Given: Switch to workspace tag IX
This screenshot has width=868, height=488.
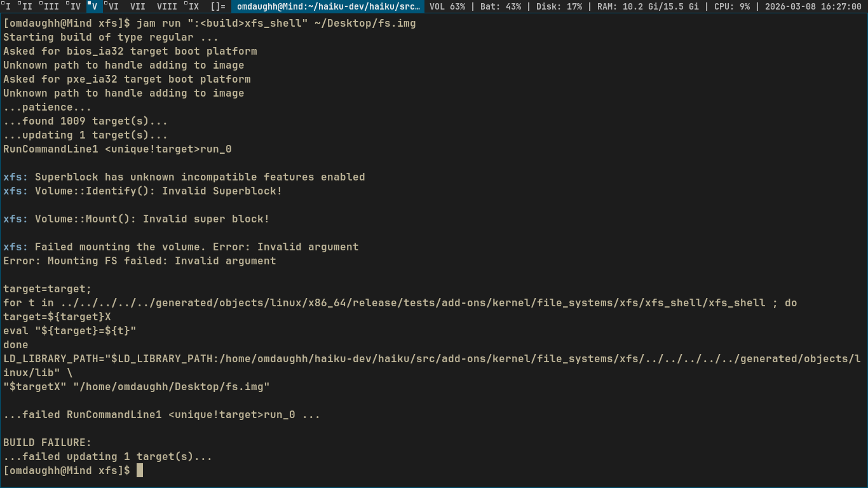Looking at the screenshot, I should point(193,6).
